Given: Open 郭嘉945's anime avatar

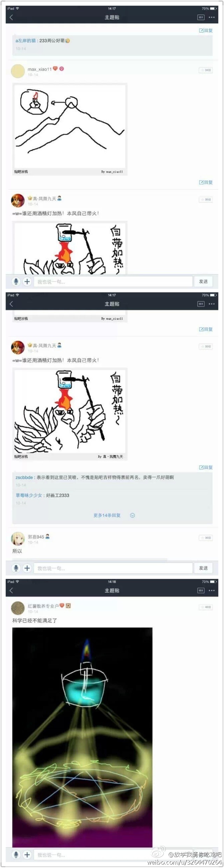Looking at the screenshot, I should pos(18,539).
